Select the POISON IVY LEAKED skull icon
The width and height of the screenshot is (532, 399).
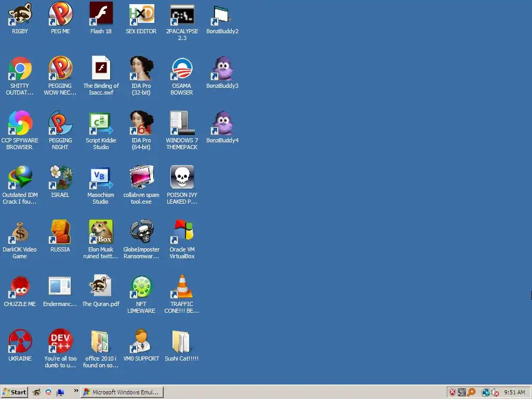click(x=182, y=177)
